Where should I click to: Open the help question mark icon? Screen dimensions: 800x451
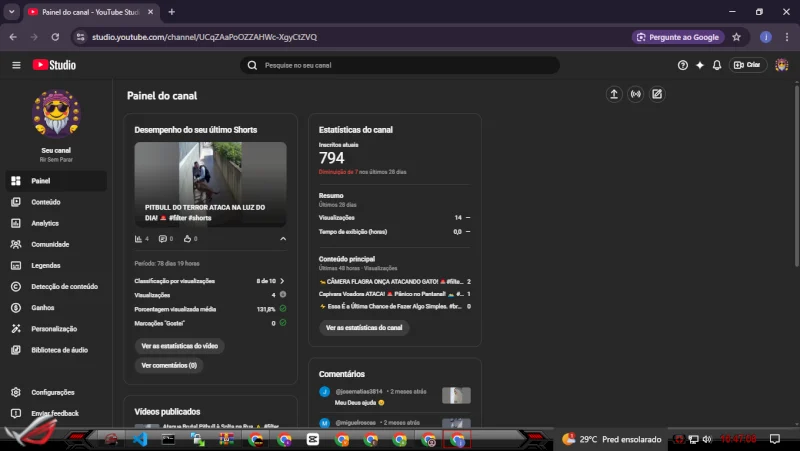(x=683, y=65)
